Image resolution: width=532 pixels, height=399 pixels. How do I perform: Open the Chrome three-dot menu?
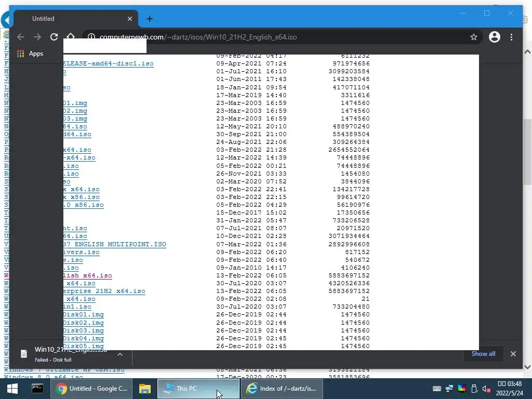coord(511,37)
